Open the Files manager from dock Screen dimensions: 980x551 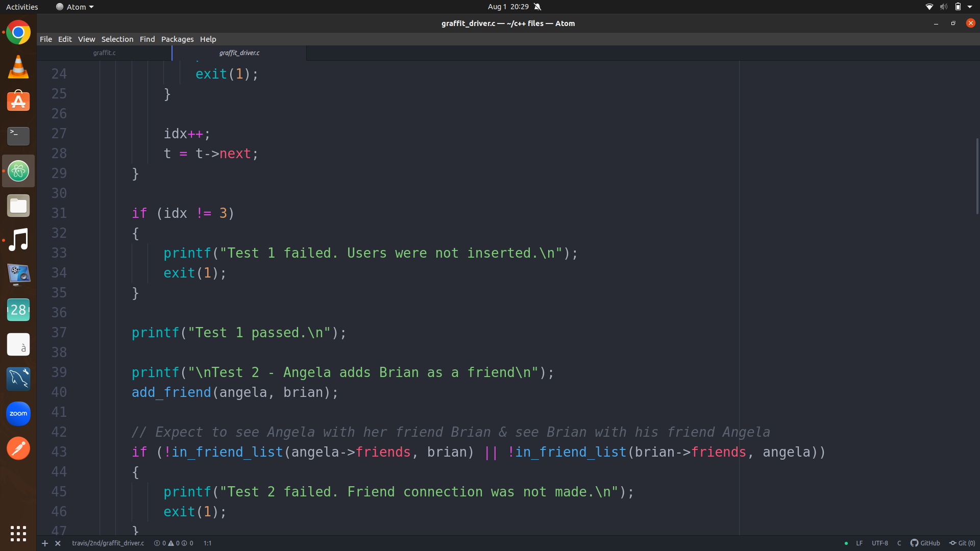pos(18,206)
